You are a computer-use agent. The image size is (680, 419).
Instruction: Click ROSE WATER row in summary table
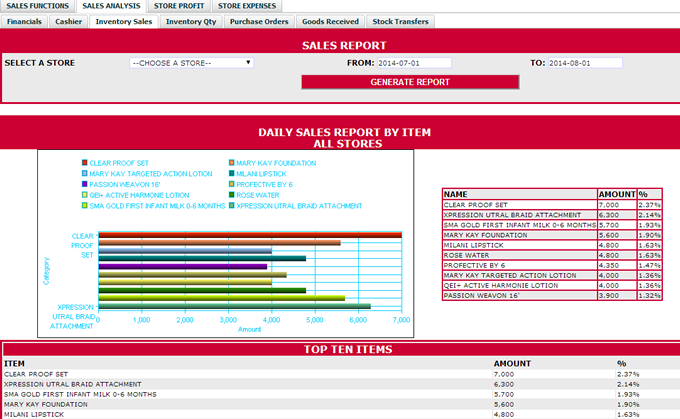click(x=552, y=255)
